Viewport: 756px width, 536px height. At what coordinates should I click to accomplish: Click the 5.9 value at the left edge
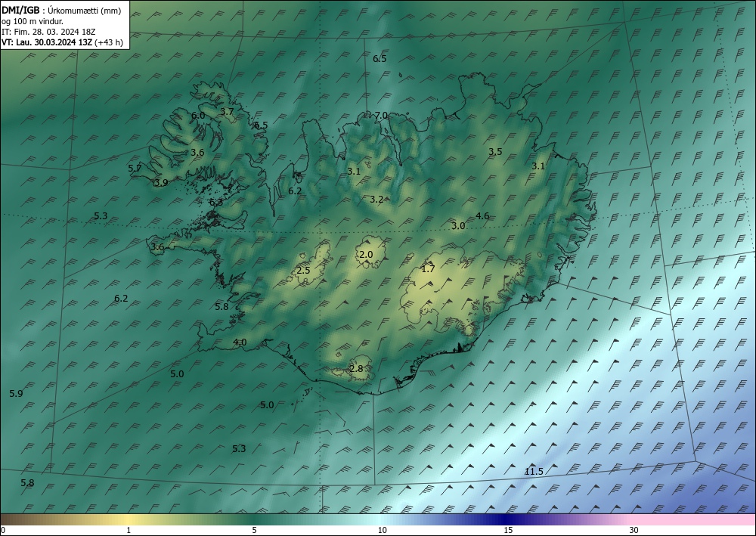click(x=16, y=393)
